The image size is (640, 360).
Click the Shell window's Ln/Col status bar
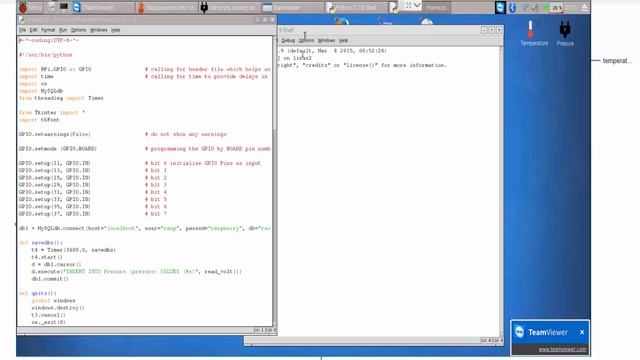(491, 340)
